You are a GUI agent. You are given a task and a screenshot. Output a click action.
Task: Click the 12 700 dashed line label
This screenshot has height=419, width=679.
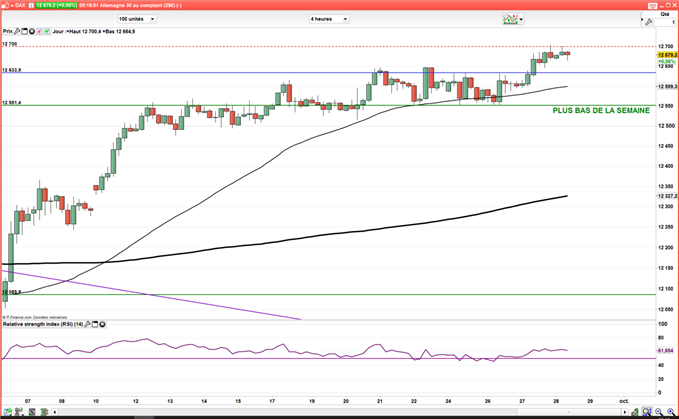[10, 44]
